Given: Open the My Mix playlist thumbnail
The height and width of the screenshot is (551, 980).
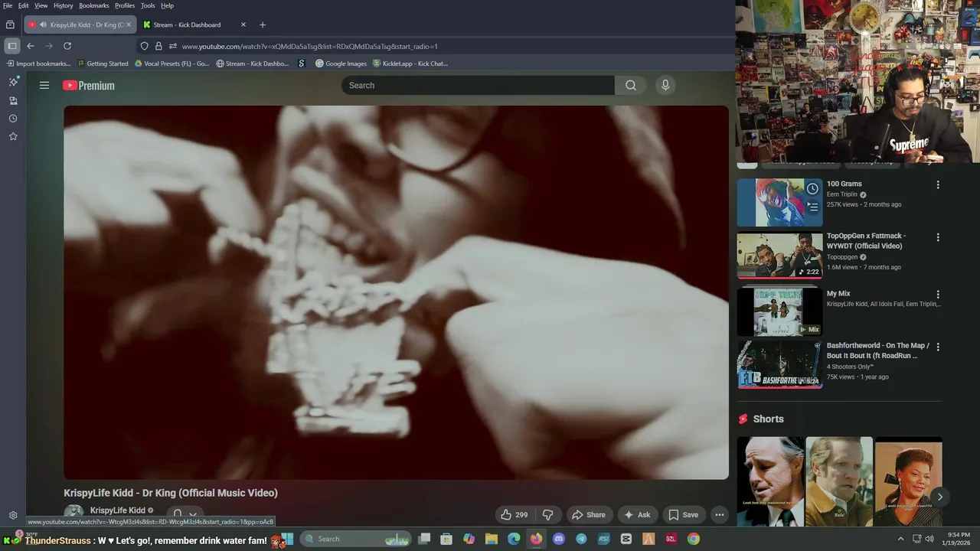Looking at the screenshot, I should 779,311.
